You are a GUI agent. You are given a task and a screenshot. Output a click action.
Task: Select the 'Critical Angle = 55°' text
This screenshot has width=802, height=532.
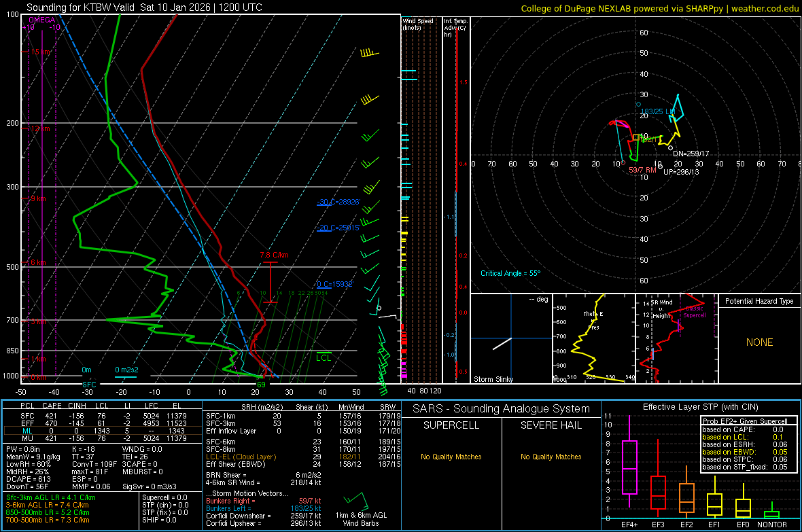(510, 273)
